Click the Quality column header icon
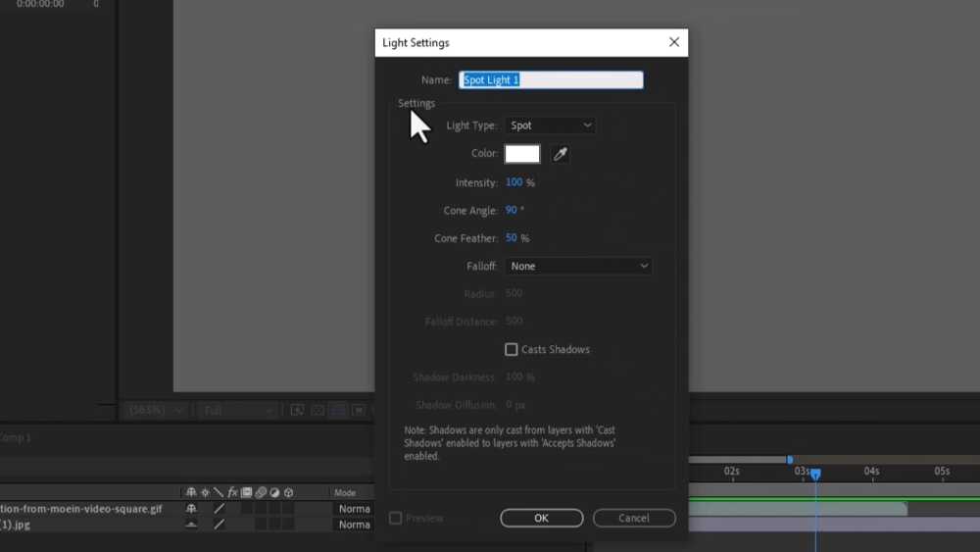 tap(219, 492)
